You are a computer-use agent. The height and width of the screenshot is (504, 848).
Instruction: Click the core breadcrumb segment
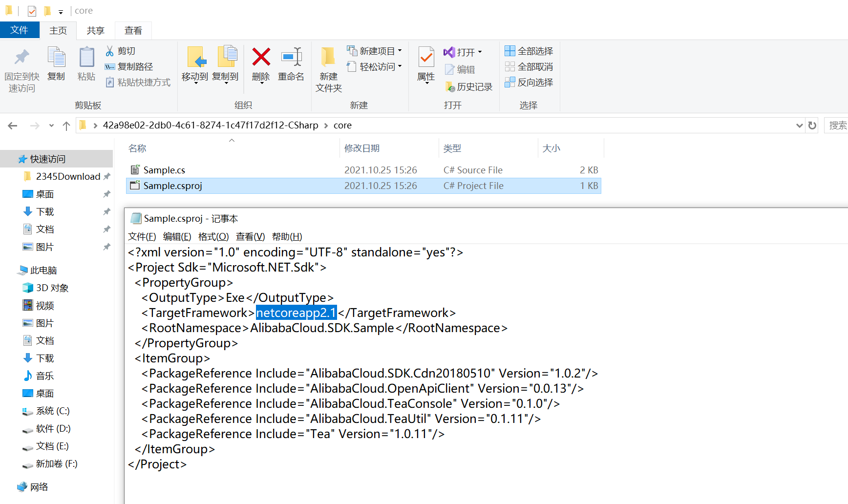click(x=342, y=126)
